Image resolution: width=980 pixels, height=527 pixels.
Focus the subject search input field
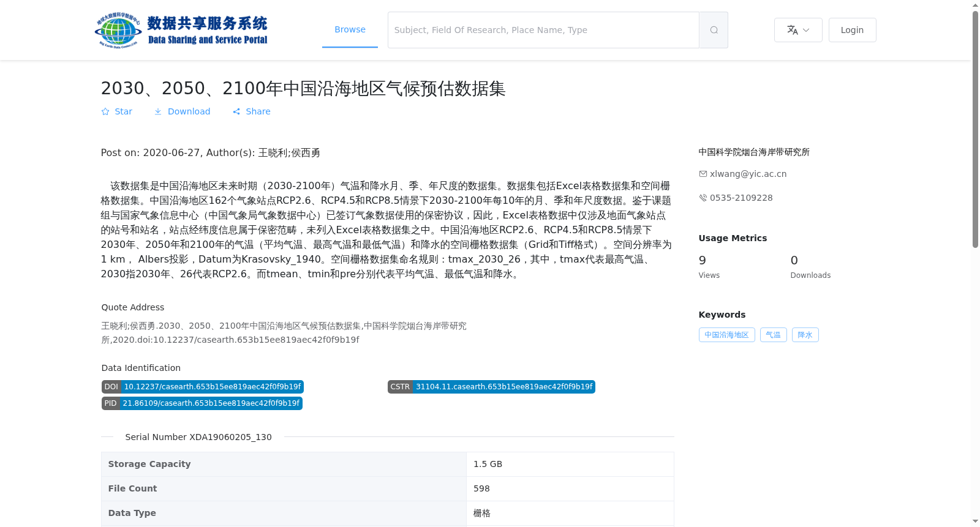pos(543,30)
